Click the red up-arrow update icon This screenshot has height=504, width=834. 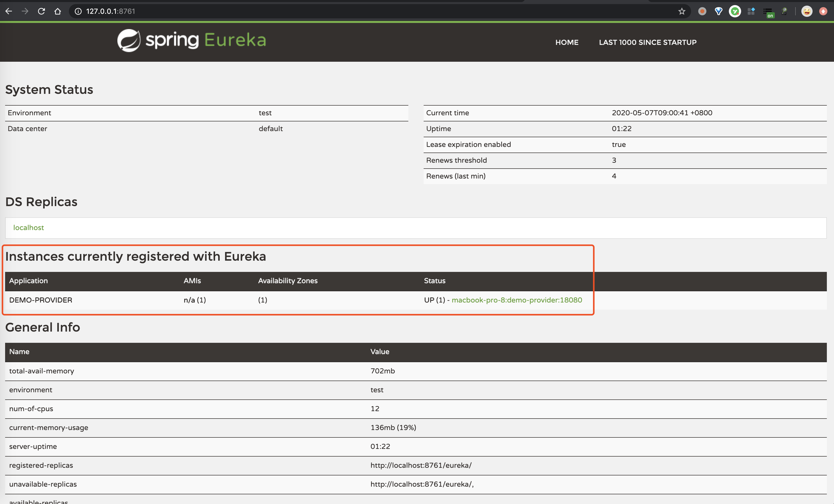pos(823,11)
